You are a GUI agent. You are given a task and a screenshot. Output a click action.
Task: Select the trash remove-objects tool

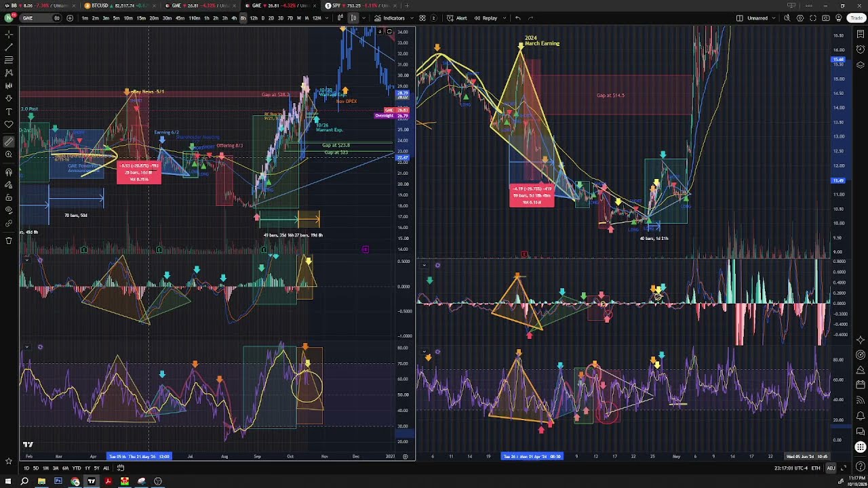(9, 241)
